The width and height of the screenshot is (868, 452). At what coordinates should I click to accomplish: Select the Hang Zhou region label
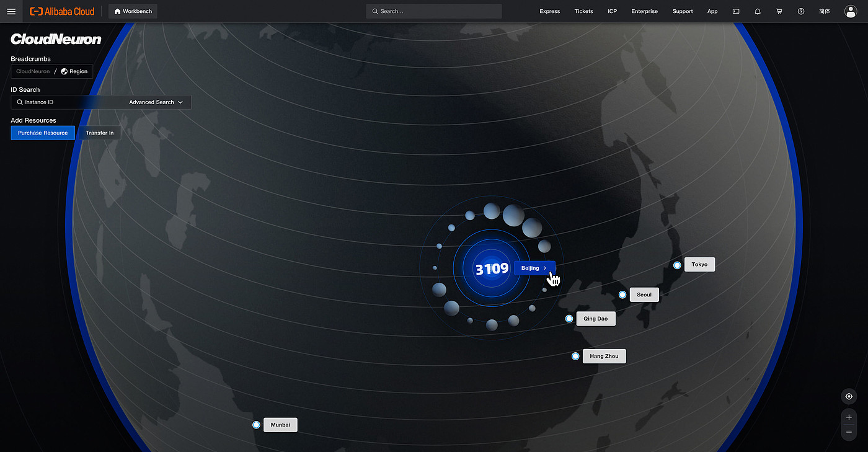click(604, 356)
